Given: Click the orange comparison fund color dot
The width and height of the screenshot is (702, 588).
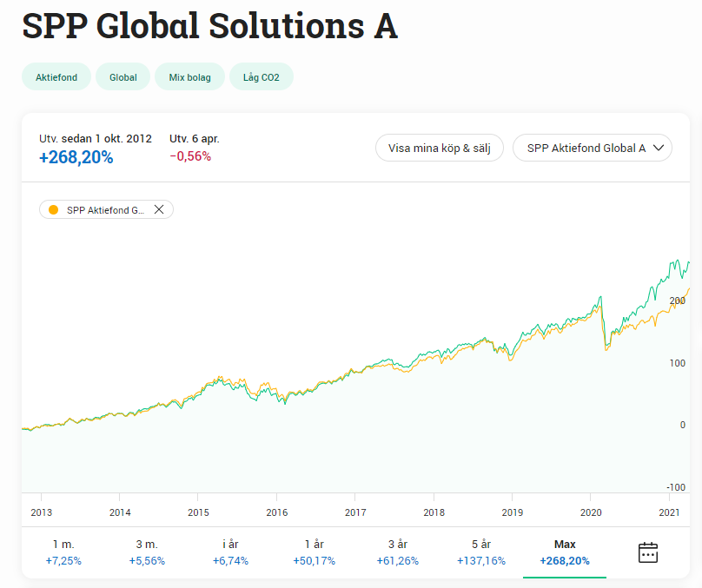Looking at the screenshot, I should click(x=54, y=209).
